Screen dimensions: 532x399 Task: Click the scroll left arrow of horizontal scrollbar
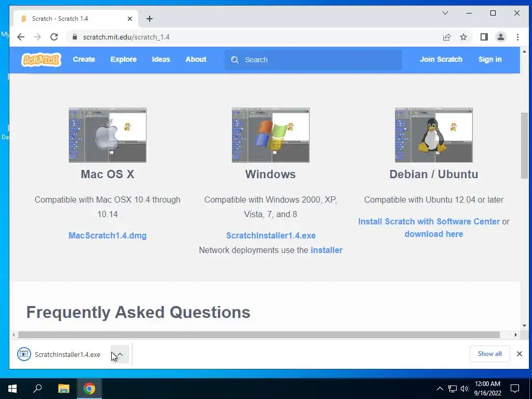pos(14,335)
